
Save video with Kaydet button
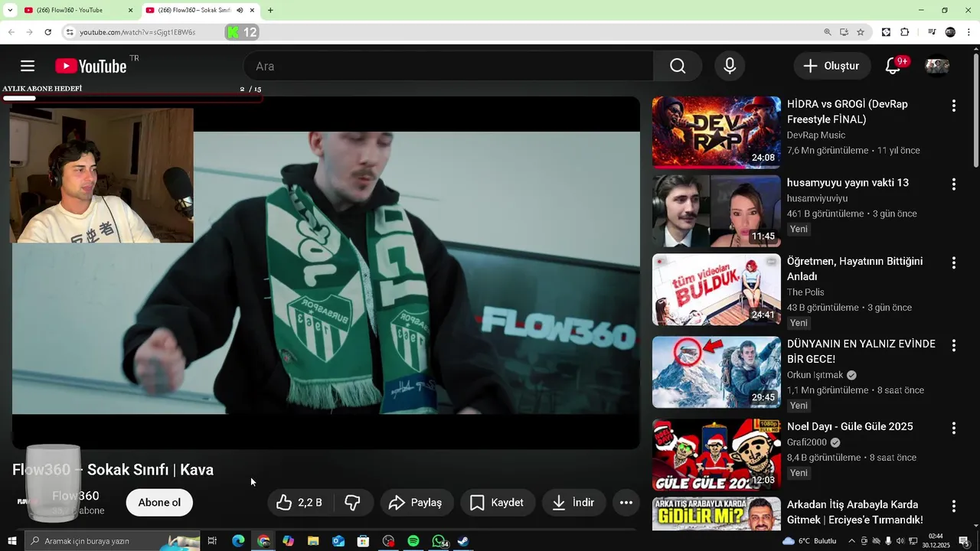tap(497, 502)
